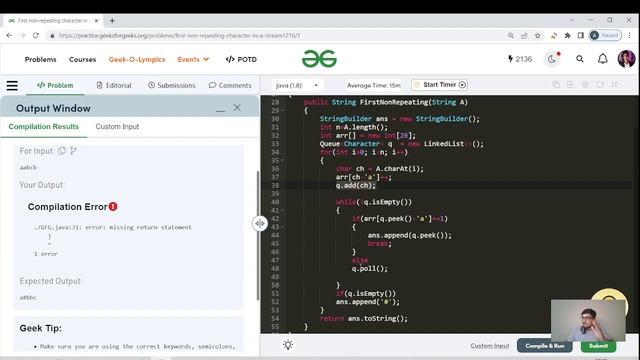Go forward in browser history
Screen dimensions: 640x360
pyautogui.click(x=22, y=36)
